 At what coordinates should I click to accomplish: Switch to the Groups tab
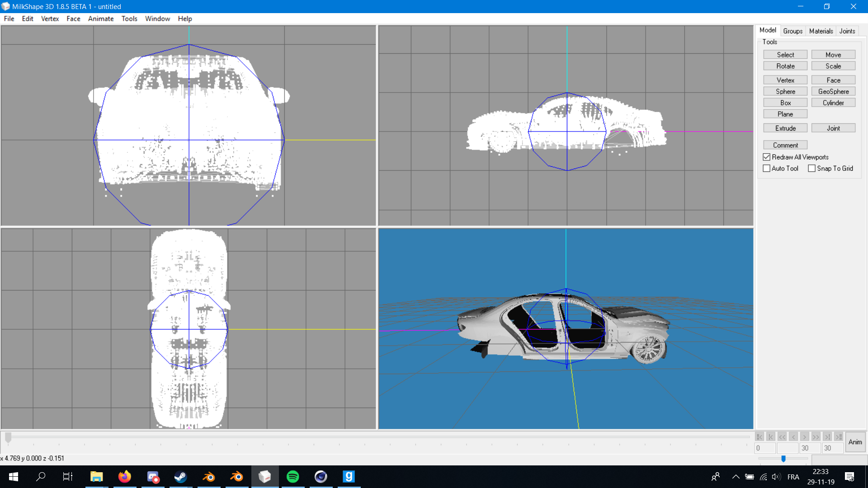793,31
